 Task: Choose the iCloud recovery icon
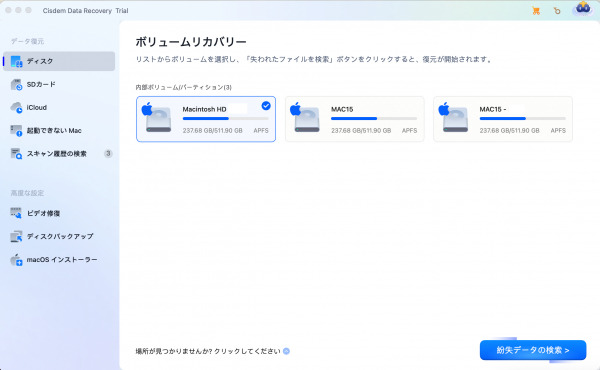click(16, 108)
